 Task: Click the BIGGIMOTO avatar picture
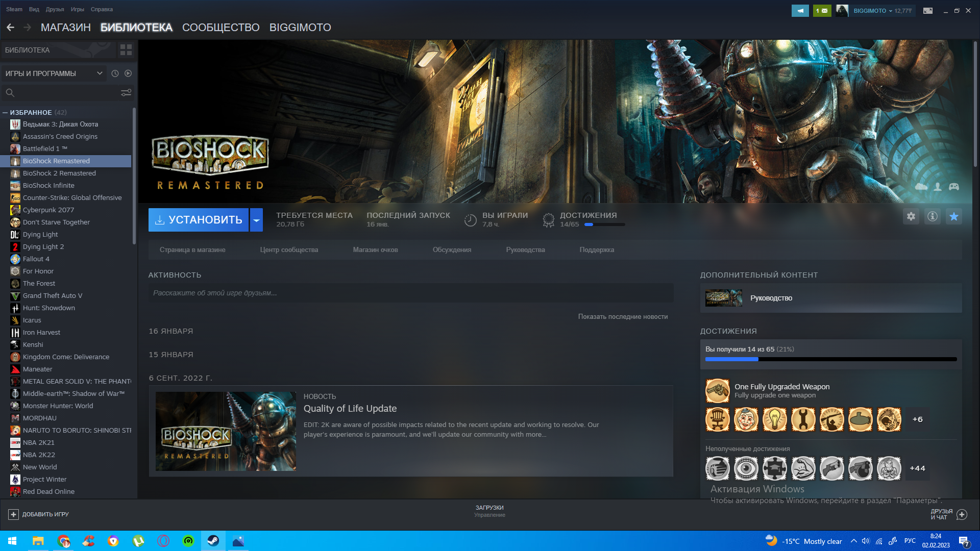pyautogui.click(x=842, y=11)
